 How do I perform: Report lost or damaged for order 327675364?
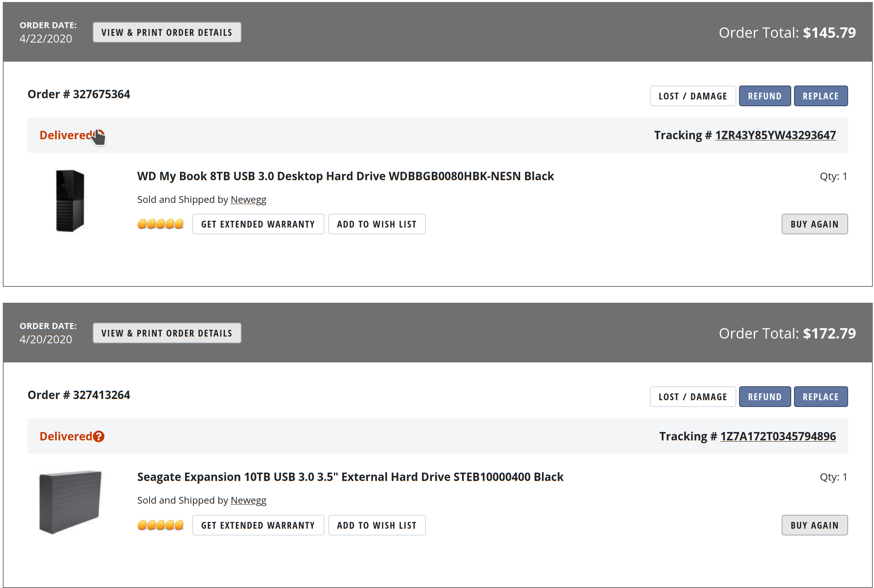tap(693, 96)
